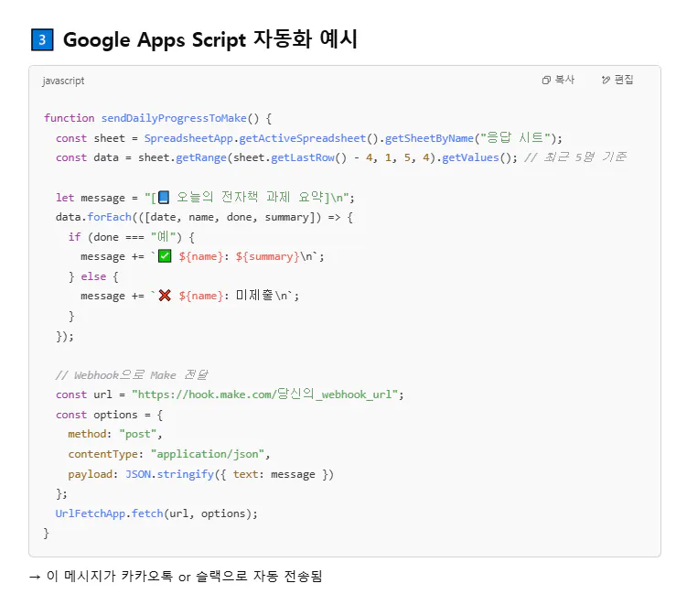Click getSheetByName method call
The height and width of the screenshot is (616, 687).
(x=429, y=138)
